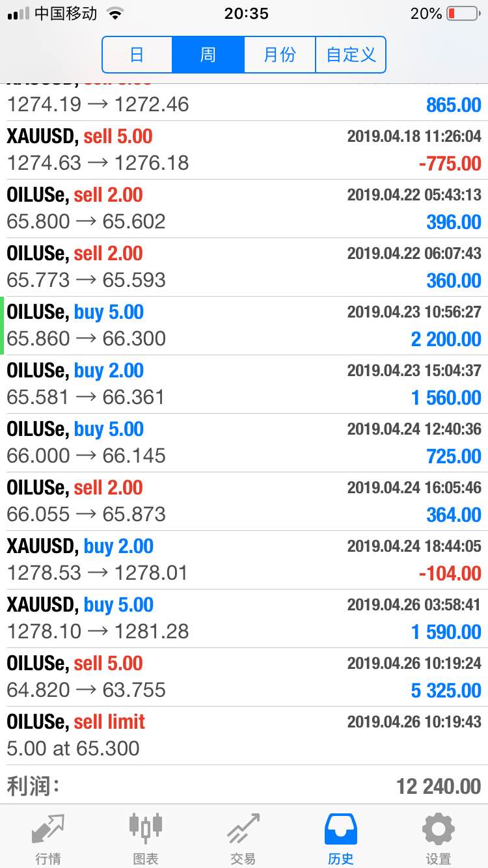This screenshot has width=488, height=868.
Task: Open the 交易 trade icon
Action: click(x=243, y=828)
